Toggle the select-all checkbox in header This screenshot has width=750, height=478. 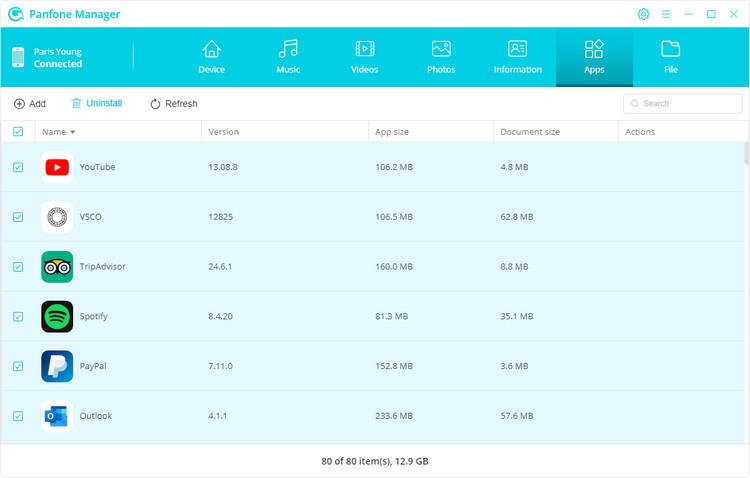pyautogui.click(x=18, y=132)
